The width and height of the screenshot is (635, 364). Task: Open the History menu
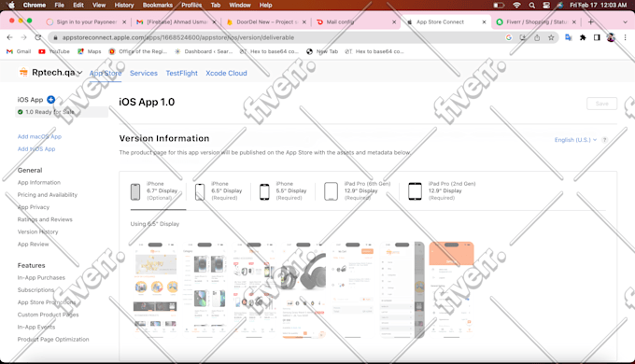pyautogui.click(x=124, y=5)
